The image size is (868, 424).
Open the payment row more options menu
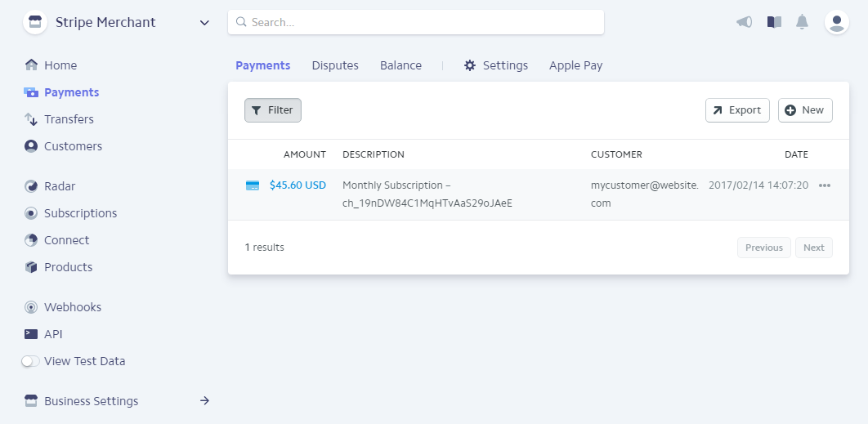(x=824, y=185)
